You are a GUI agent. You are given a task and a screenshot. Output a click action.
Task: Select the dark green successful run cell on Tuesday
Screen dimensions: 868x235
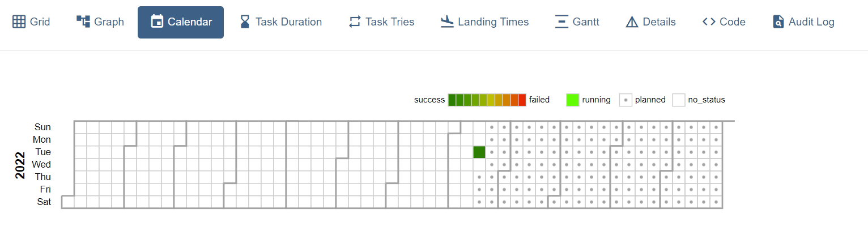coord(479,152)
